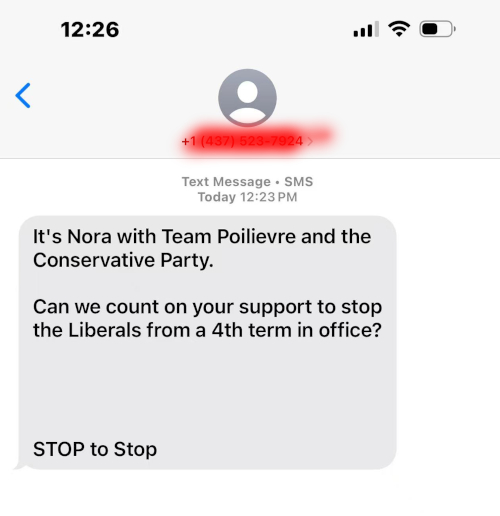Image resolution: width=500 pixels, height=516 pixels.
Task: Expand contact details via small chevron beside number
Action: pyautogui.click(x=310, y=142)
